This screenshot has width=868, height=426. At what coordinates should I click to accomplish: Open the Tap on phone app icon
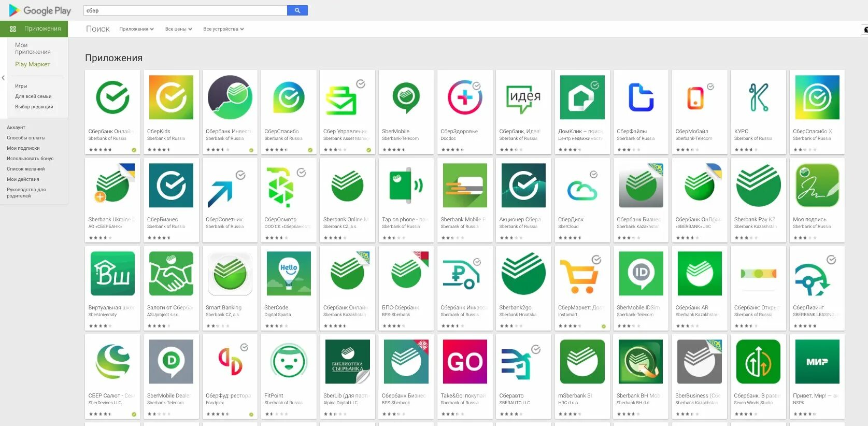pos(406,186)
